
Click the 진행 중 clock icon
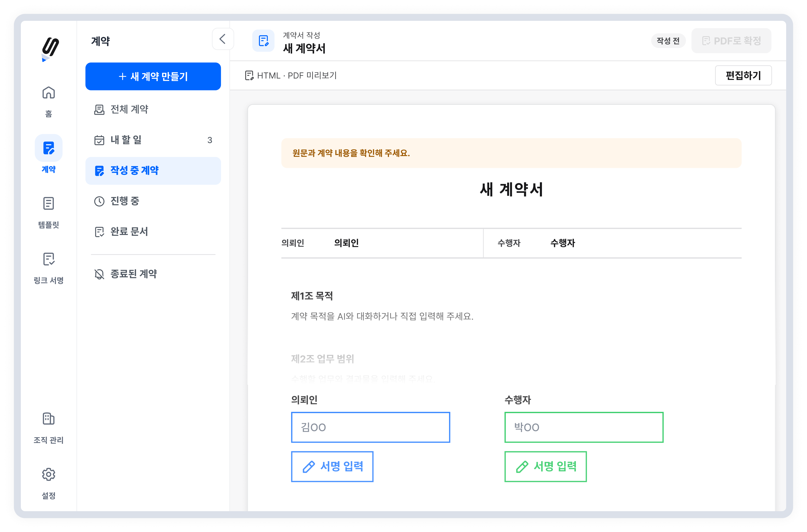[x=99, y=201]
